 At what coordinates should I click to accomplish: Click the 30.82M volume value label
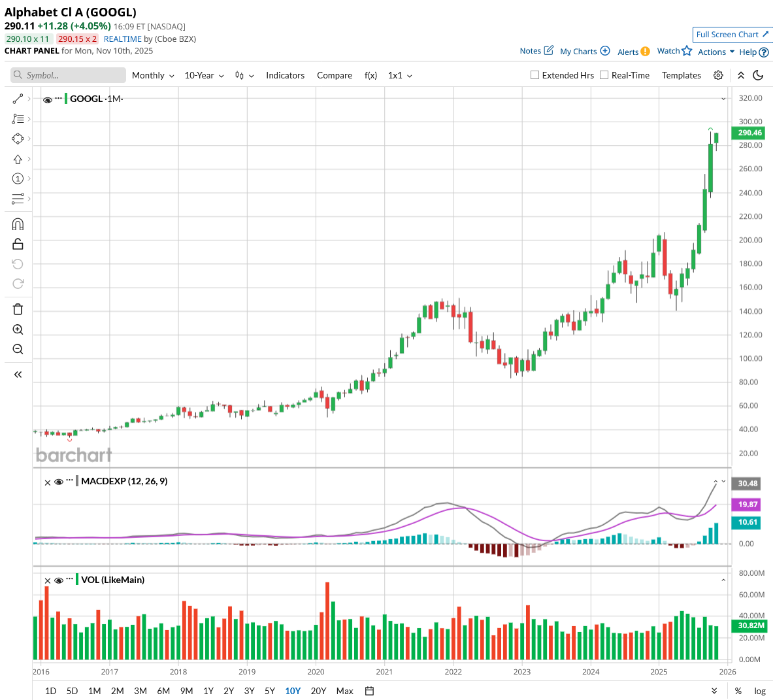(749, 625)
